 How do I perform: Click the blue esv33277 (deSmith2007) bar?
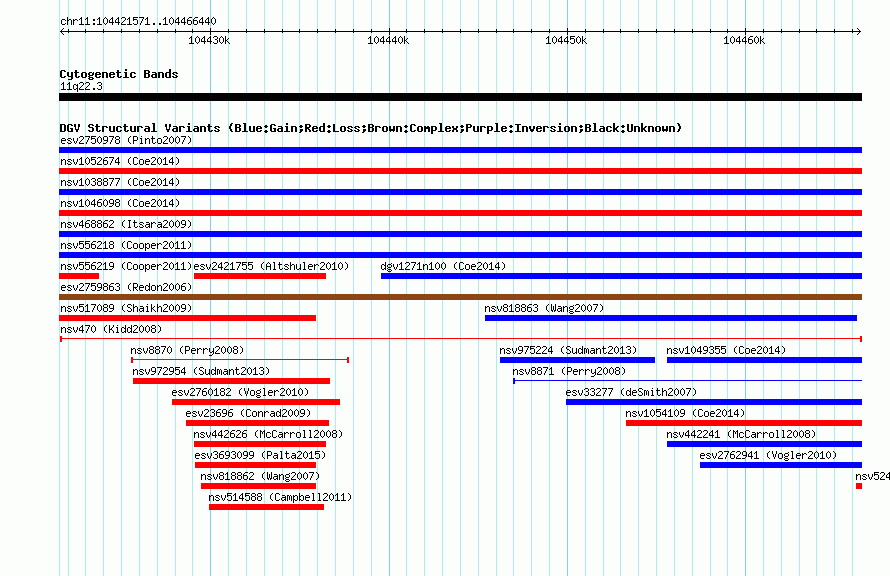(714, 402)
